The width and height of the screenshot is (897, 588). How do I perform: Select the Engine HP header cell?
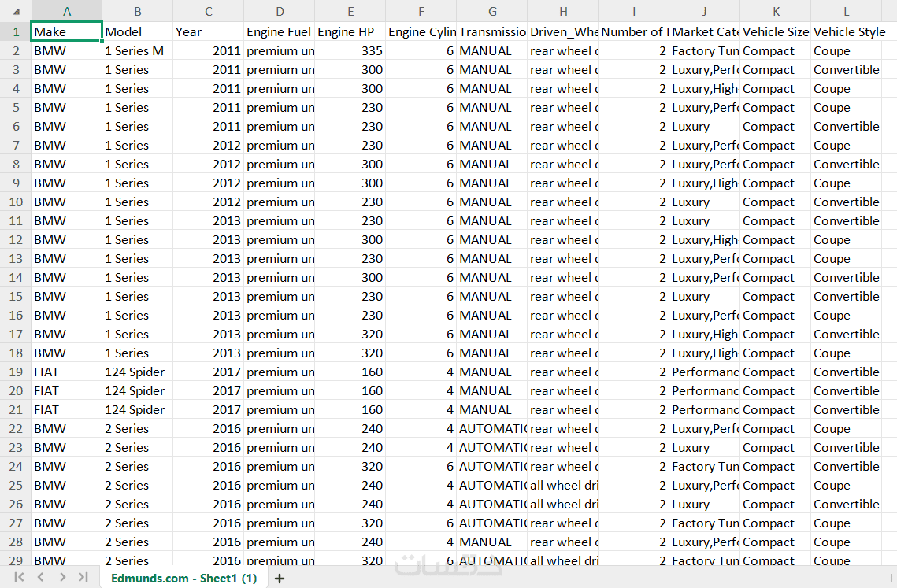(350, 32)
